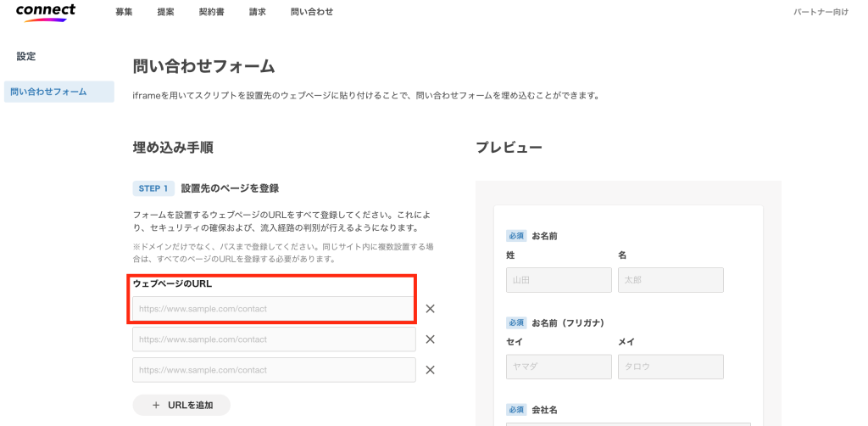This screenshot has height=426, width=868.
Task: Focus the first ウェブページのURL input field
Action: (274, 309)
